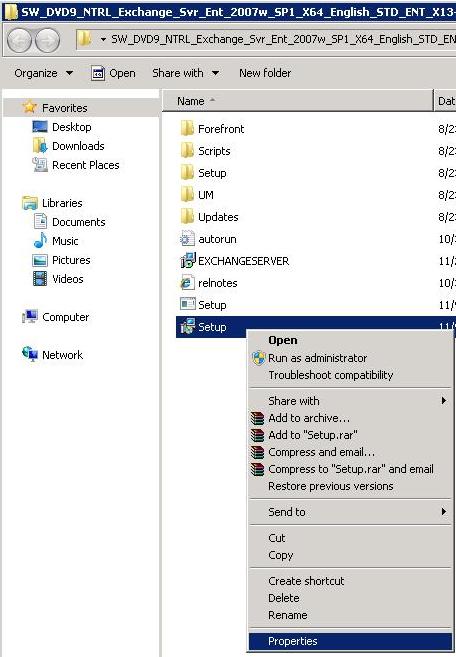
Task: Click the Desktop icon in sidebar
Action: [x=40, y=127]
